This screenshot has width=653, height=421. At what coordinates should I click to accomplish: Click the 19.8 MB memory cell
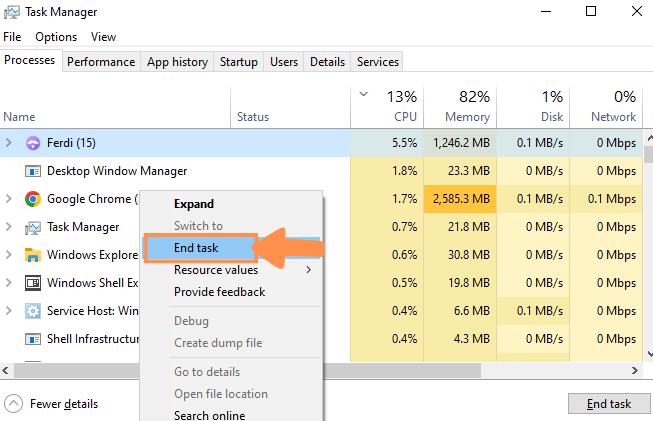pos(460,283)
